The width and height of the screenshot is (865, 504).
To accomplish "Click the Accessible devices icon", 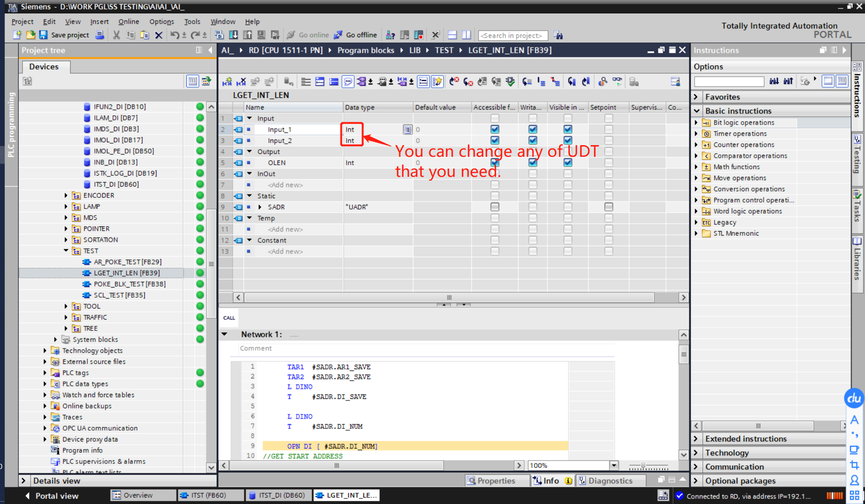I will pyautogui.click(x=390, y=35).
